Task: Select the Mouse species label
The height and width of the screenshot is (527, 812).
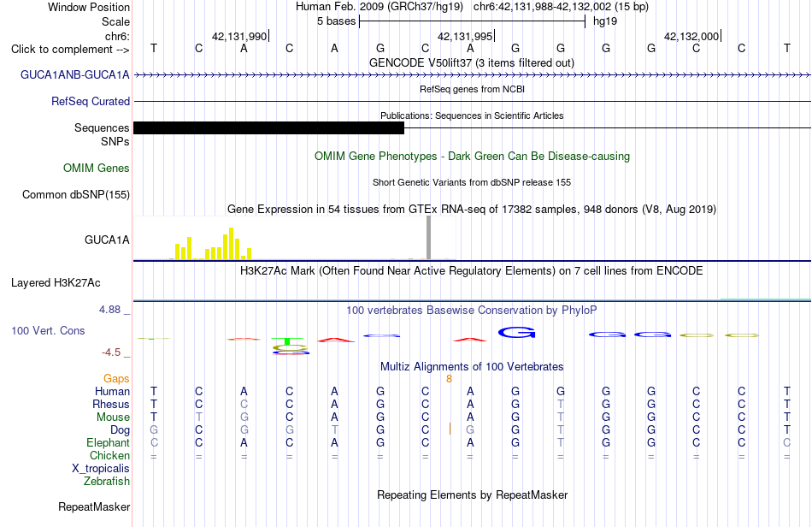Action: click(x=113, y=417)
